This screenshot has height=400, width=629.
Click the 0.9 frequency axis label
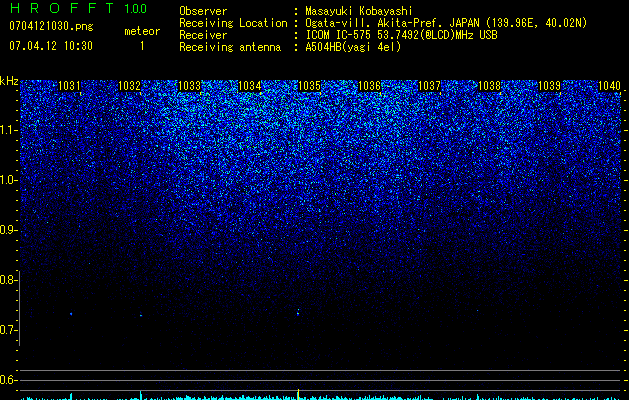[9, 230]
